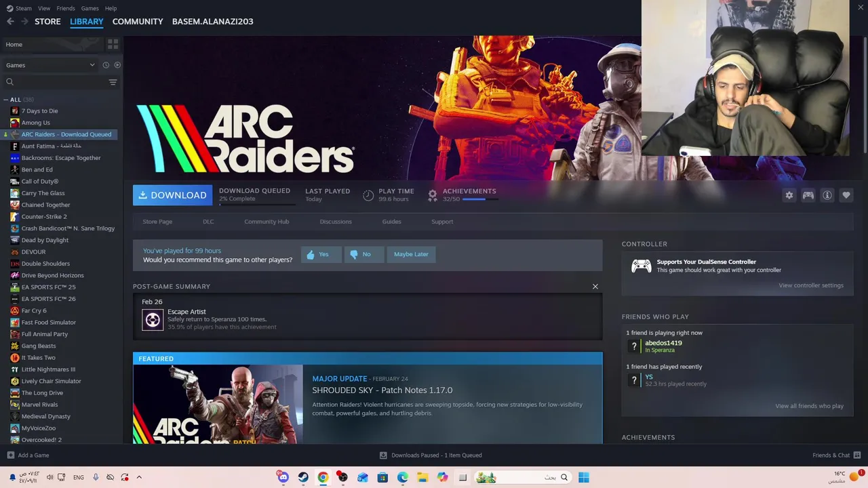Click the Yes thumbs-up recommend button
The width and height of the screenshot is (868, 488).
[321, 254]
